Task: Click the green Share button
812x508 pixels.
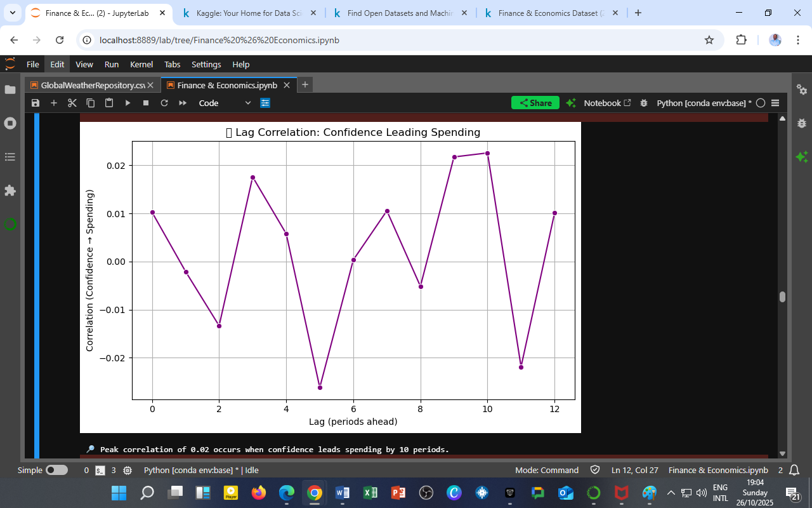Action: [x=535, y=102]
